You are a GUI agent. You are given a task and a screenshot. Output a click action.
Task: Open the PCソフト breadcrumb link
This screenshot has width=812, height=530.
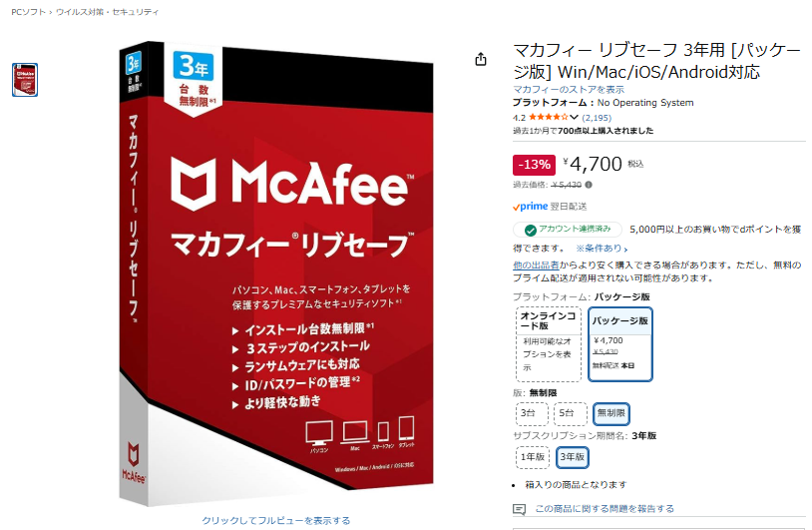coord(29,11)
